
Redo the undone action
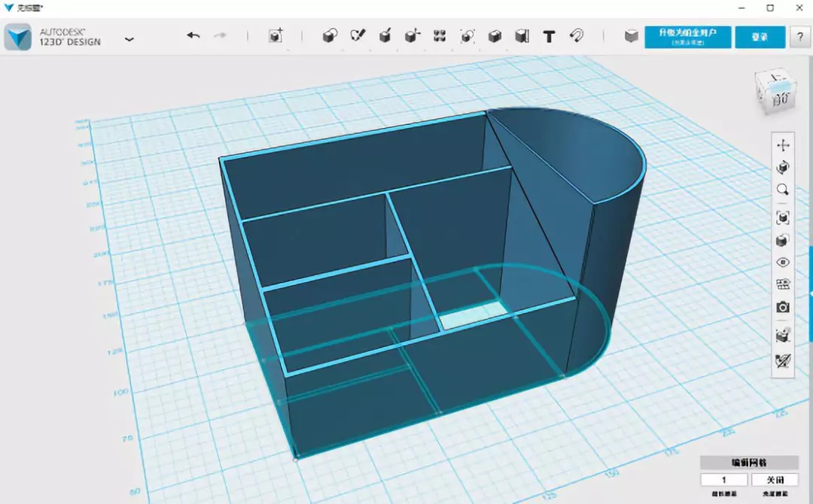(221, 35)
